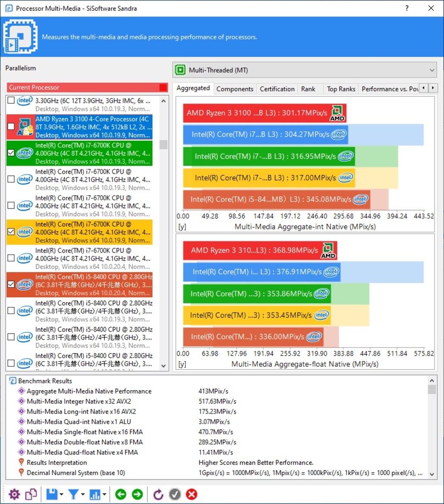The image size is (444, 504).
Task: Click the processor list's scroll up arrow
Action: coord(163,101)
